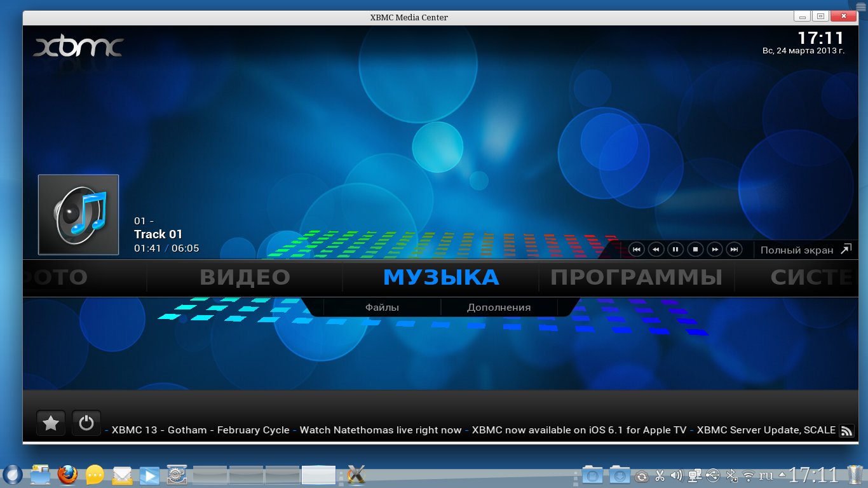The image size is (868, 488).
Task: Fast forward the current track
Action: tap(715, 250)
